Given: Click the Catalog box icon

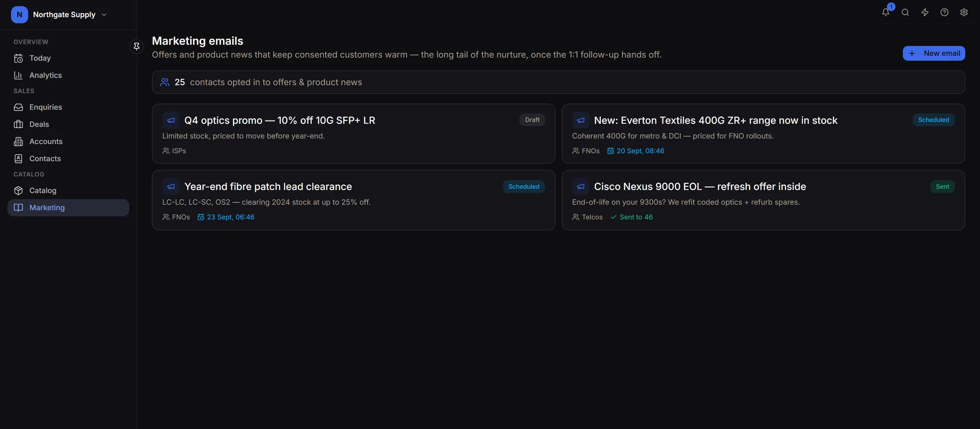Looking at the screenshot, I should (x=19, y=190).
